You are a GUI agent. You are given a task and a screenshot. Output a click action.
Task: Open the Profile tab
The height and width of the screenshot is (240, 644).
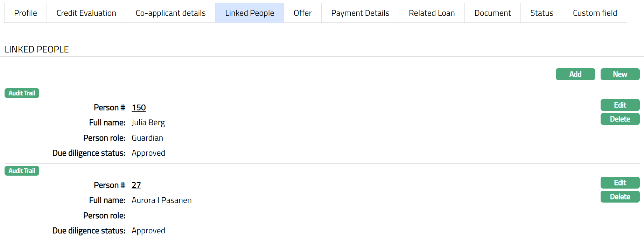[x=26, y=13]
